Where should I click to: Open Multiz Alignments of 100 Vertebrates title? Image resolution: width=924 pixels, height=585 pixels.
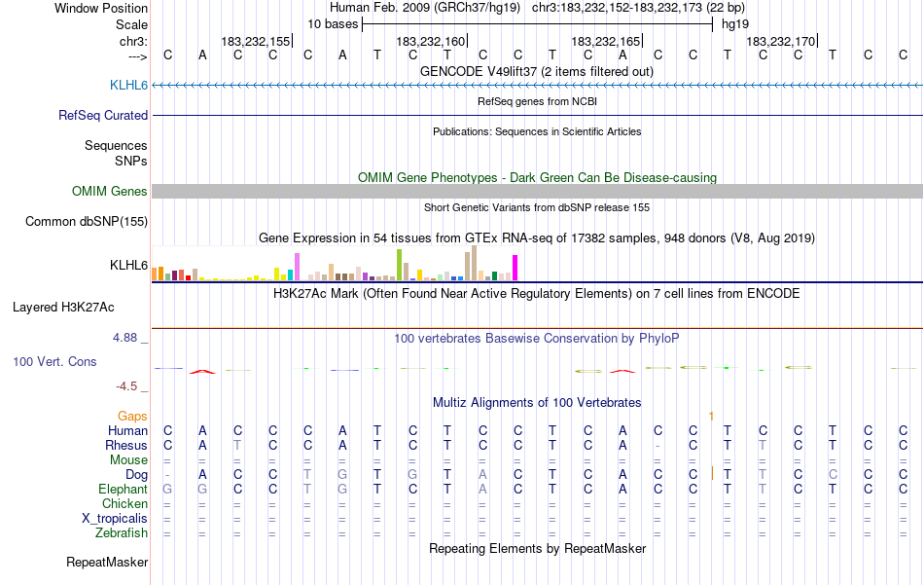click(537, 403)
